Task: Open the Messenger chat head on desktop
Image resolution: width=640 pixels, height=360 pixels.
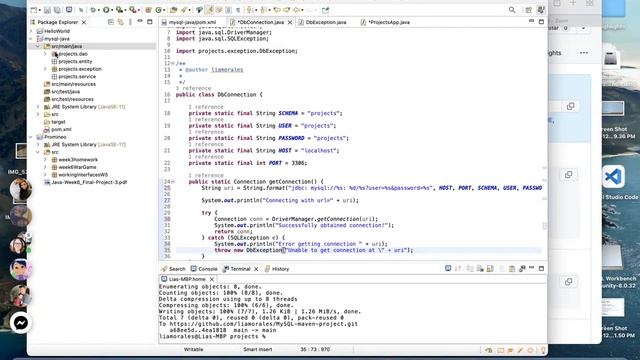Action: coord(20,323)
